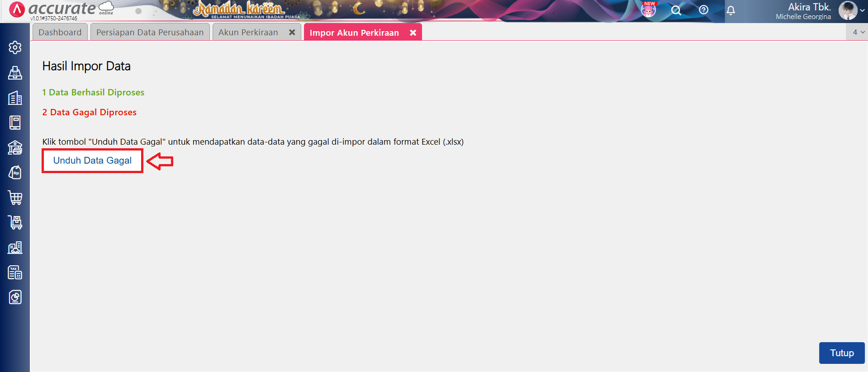
Task: Open the building (company) sidebar icon
Action: point(15,98)
